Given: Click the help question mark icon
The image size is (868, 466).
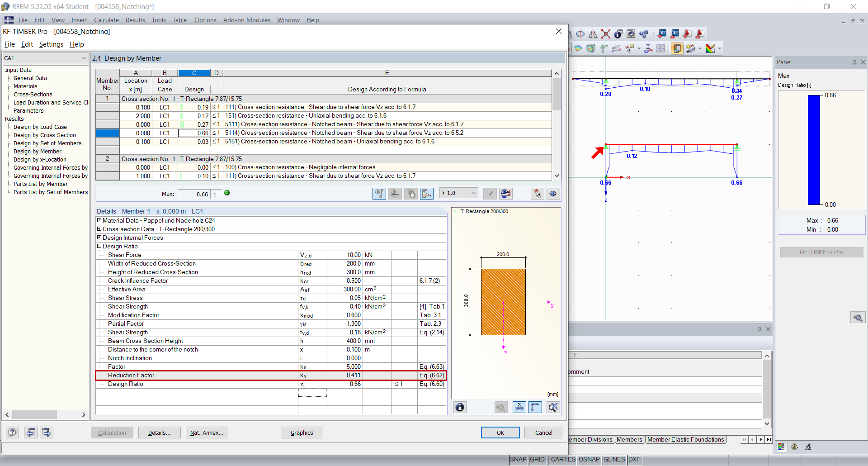Looking at the screenshot, I should coord(13,433).
